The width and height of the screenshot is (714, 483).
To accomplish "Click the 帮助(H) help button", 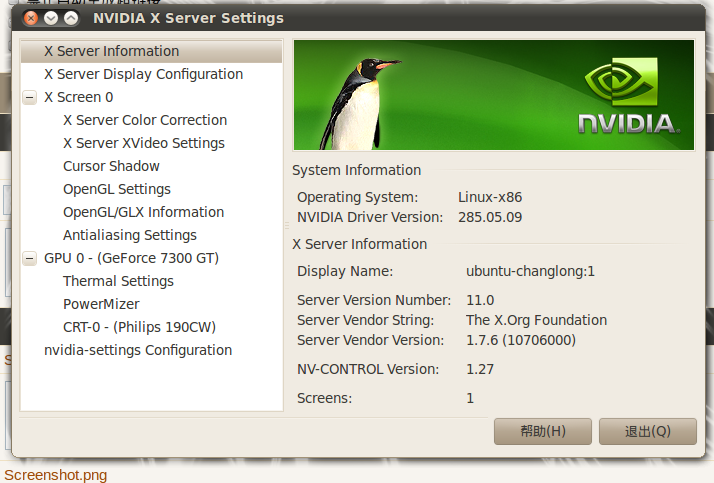I will click(543, 432).
